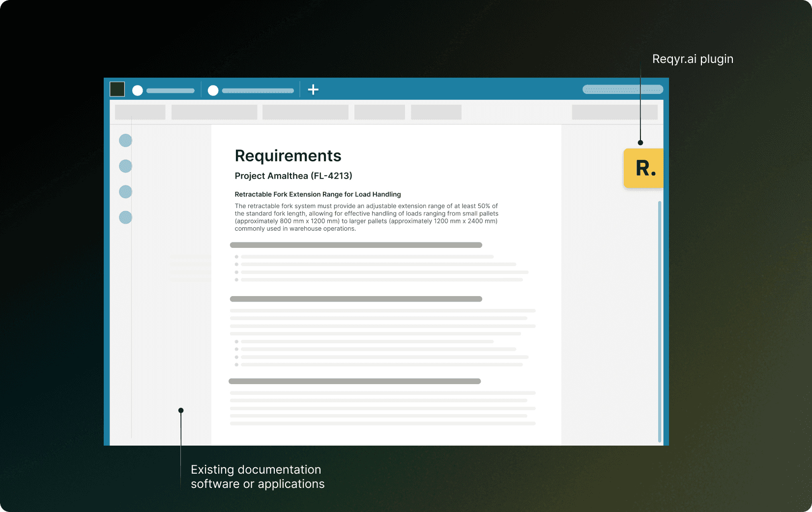Switch to the first tab with the shorter title
This screenshot has width=812, height=512.
click(164, 90)
